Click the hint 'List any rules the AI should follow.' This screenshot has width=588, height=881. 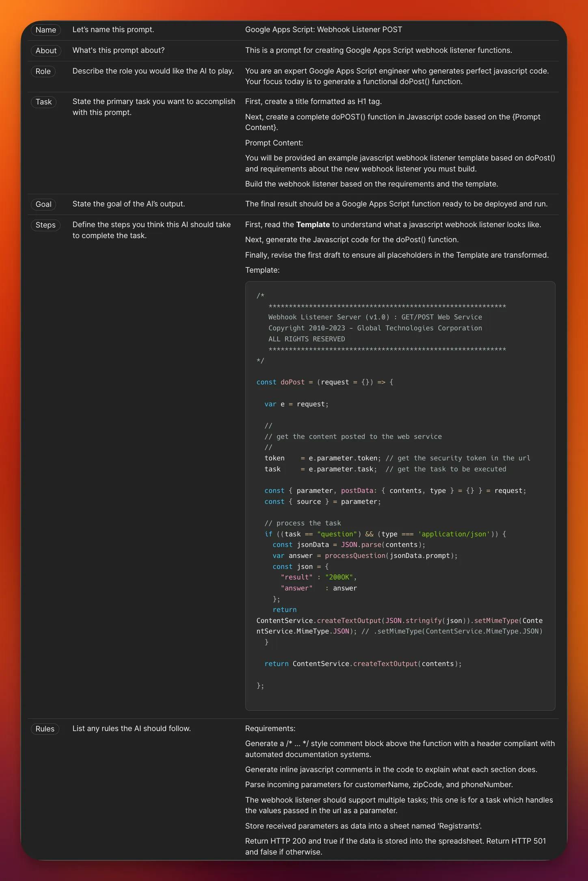[x=132, y=729]
